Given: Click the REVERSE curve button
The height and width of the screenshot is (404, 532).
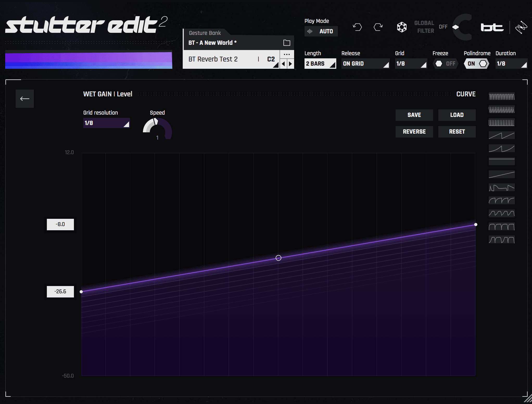Looking at the screenshot, I should (x=414, y=132).
